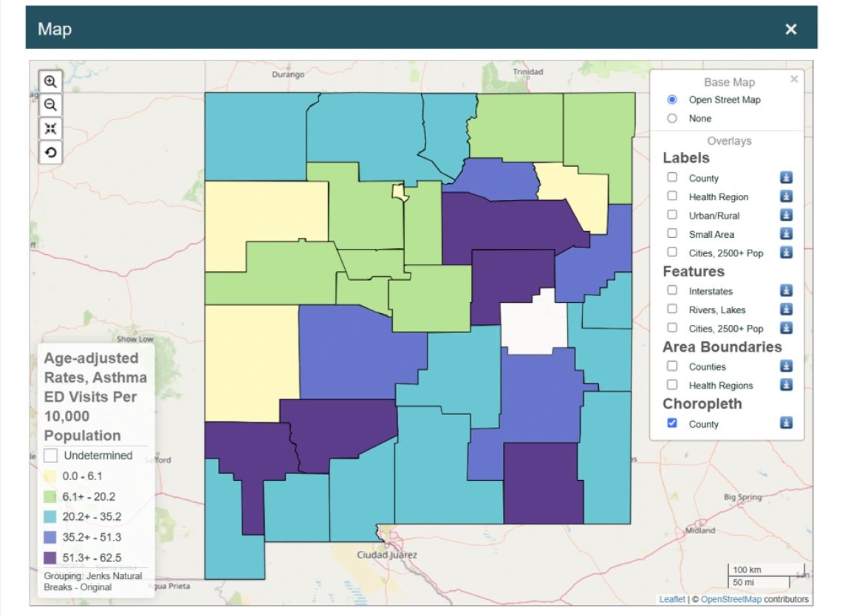Download the Rivers, Lakes feature layer
842x616 pixels.
pyautogui.click(x=786, y=309)
